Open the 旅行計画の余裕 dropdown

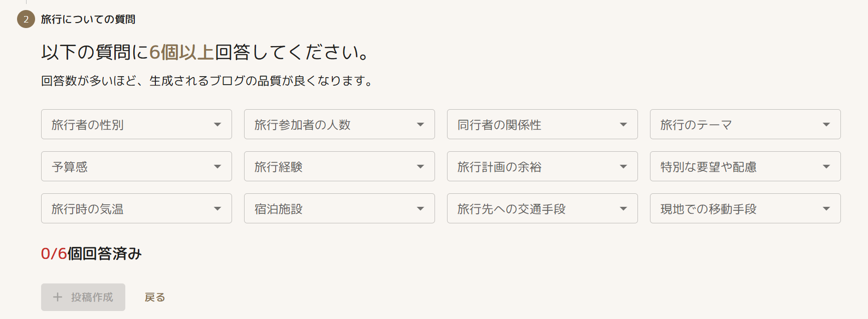click(x=542, y=166)
